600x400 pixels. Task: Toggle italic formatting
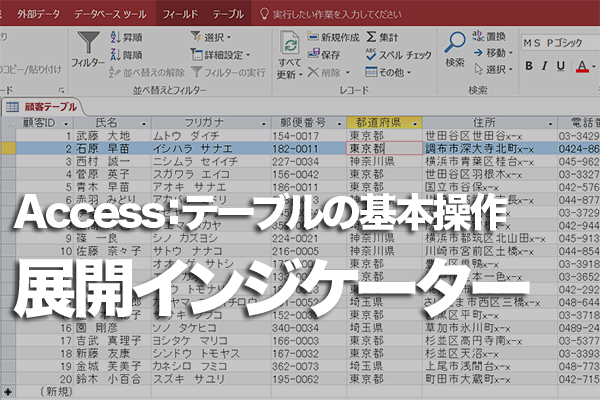point(545,66)
